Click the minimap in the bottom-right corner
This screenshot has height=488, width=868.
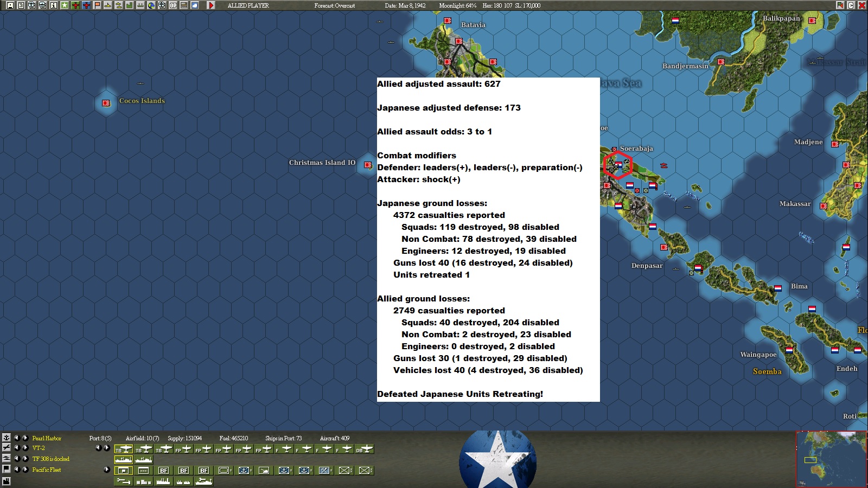click(x=831, y=459)
